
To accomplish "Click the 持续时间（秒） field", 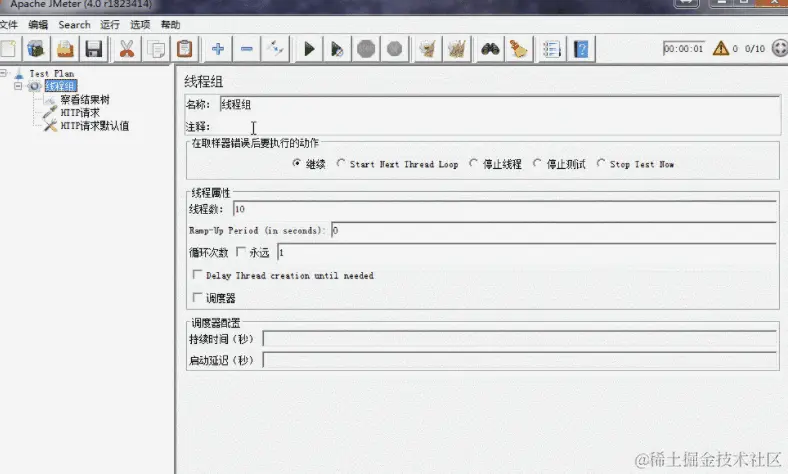I will tap(520, 339).
